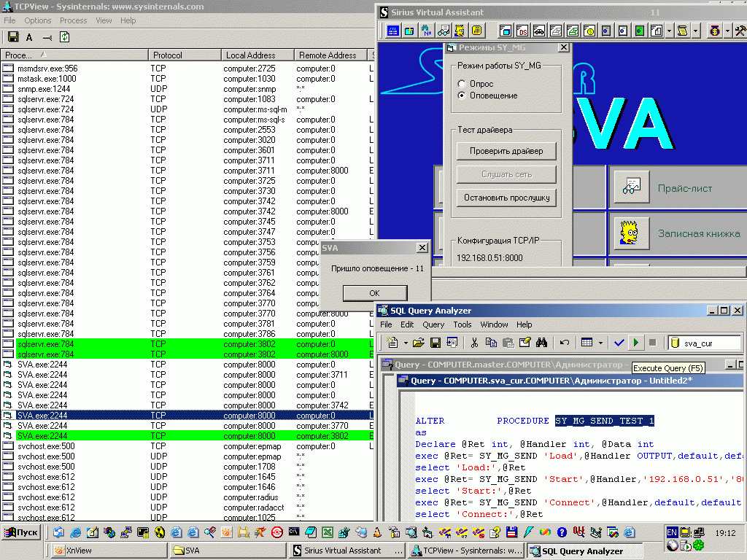
Task: Open the results mode dropdown arrow in Query Analyzer
Action: coord(600,343)
